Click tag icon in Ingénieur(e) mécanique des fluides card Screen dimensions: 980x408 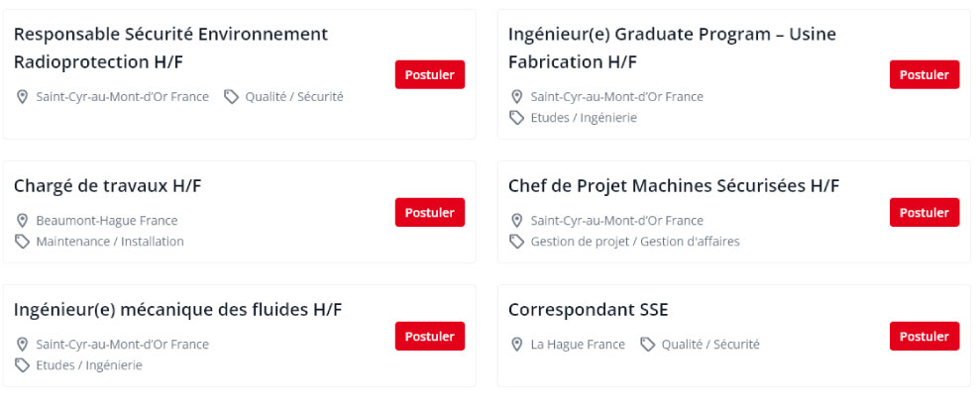tap(22, 364)
